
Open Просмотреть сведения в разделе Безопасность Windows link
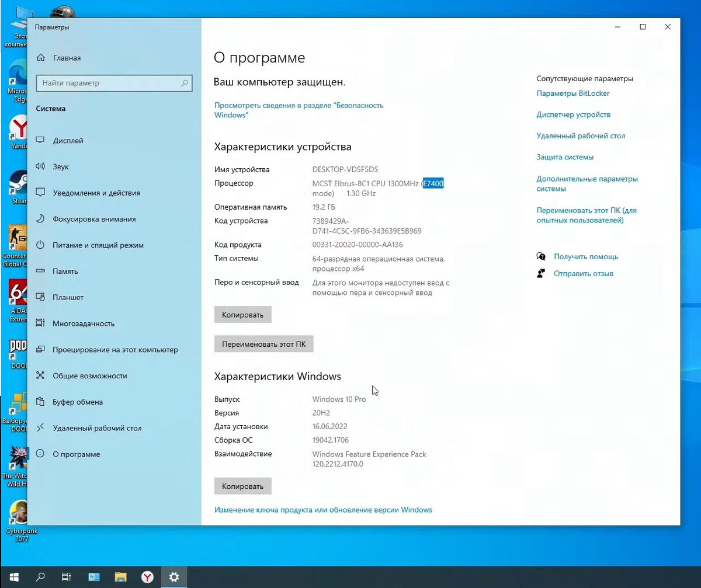[299, 110]
